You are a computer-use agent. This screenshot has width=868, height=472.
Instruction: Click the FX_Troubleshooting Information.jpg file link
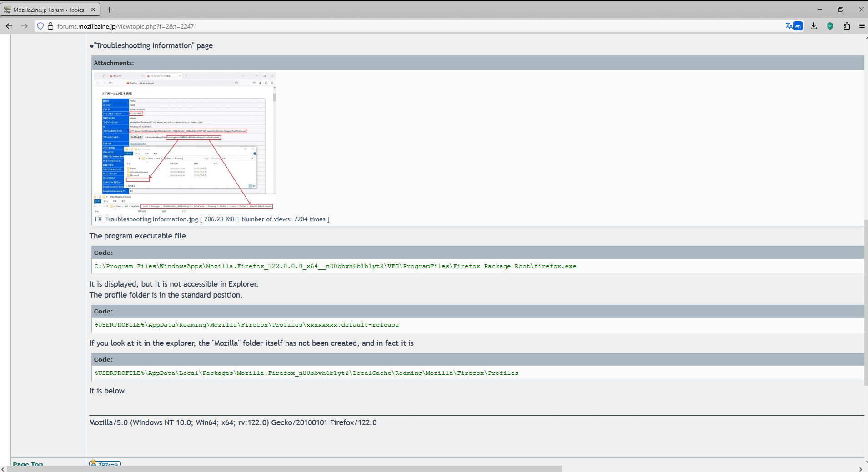click(x=146, y=219)
